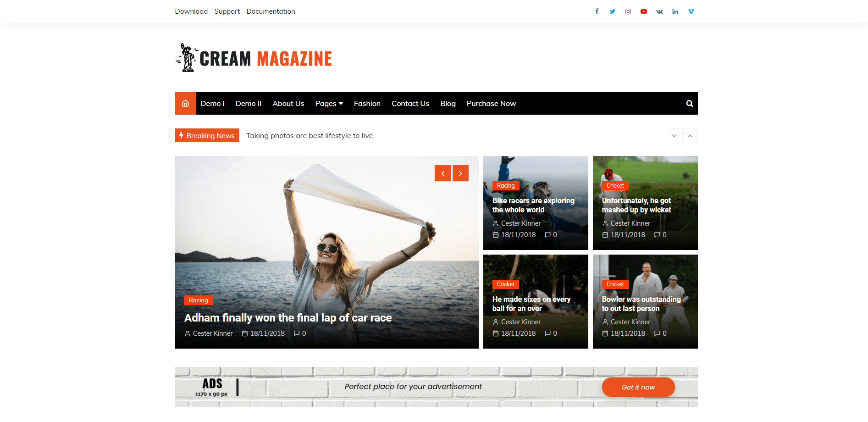The image size is (868, 422).
Task: Click calendar icon on Adham car race post
Action: [x=245, y=333]
